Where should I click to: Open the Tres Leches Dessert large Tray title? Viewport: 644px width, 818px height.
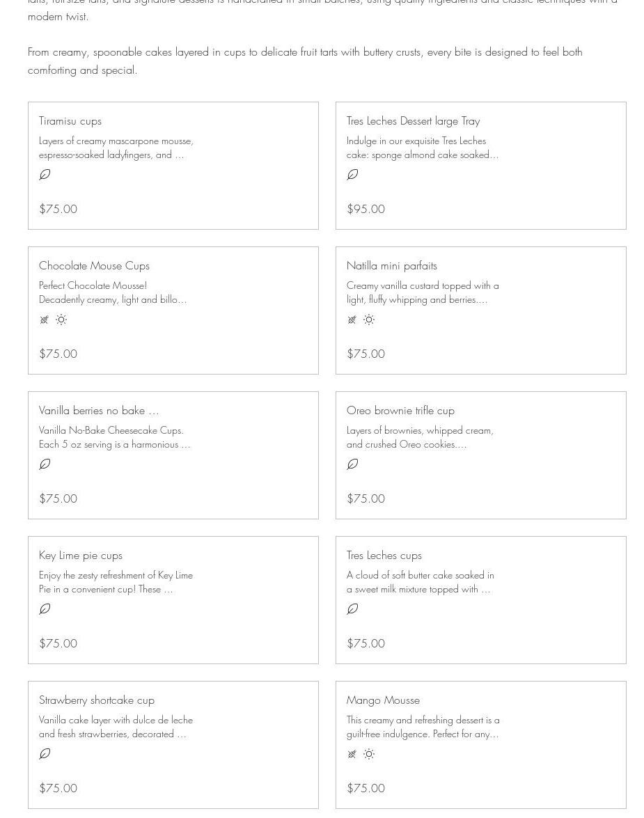413,121
